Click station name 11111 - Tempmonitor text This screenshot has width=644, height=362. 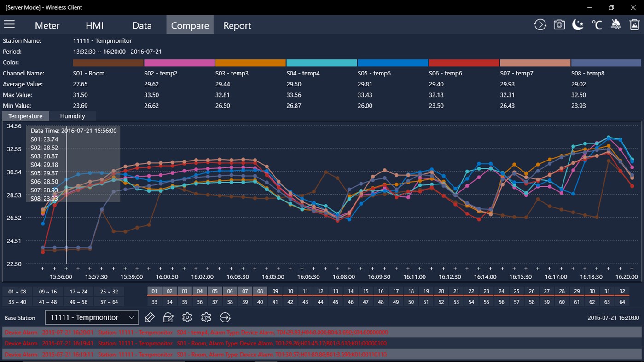[x=102, y=41]
